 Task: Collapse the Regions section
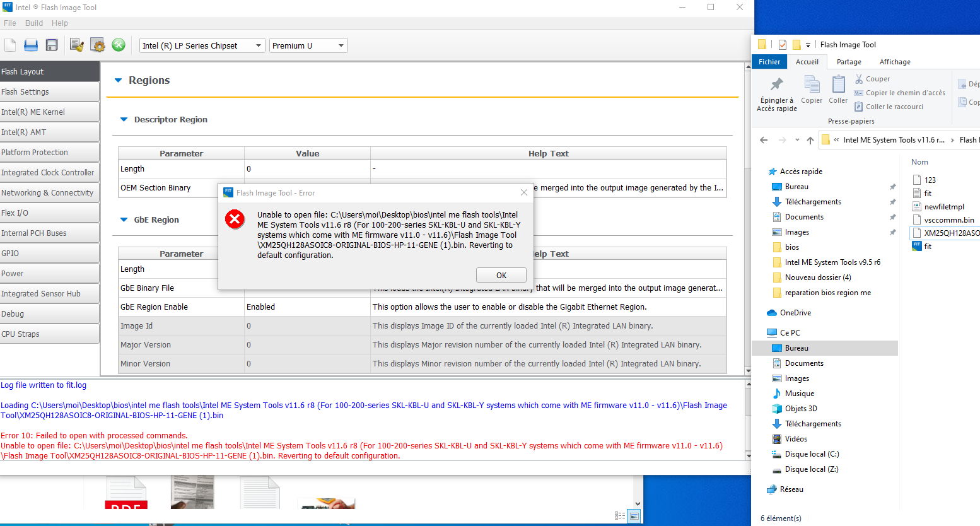point(118,80)
